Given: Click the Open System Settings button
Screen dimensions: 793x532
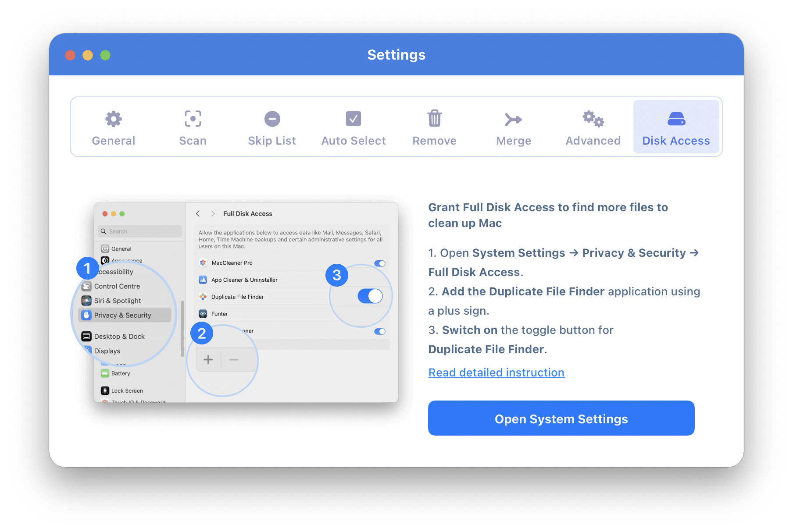Looking at the screenshot, I should pyautogui.click(x=561, y=418).
